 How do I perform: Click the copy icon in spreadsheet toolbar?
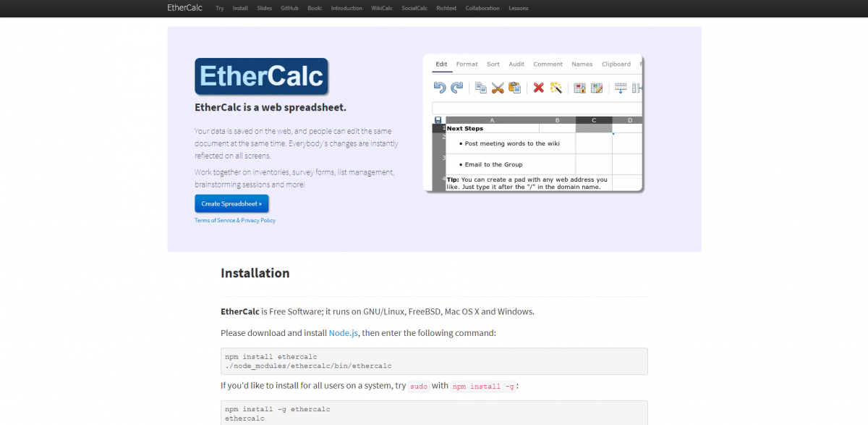pyautogui.click(x=480, y=88)
